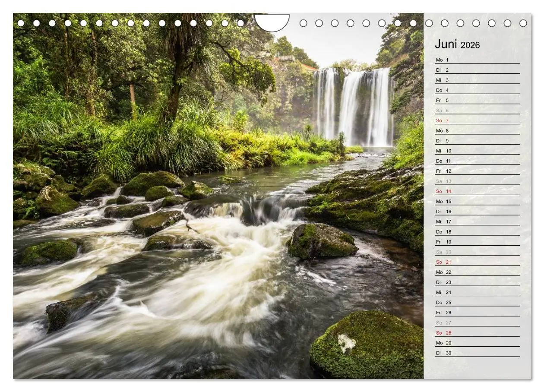Select the 'Mi 10' calendar row

point(477,151)
